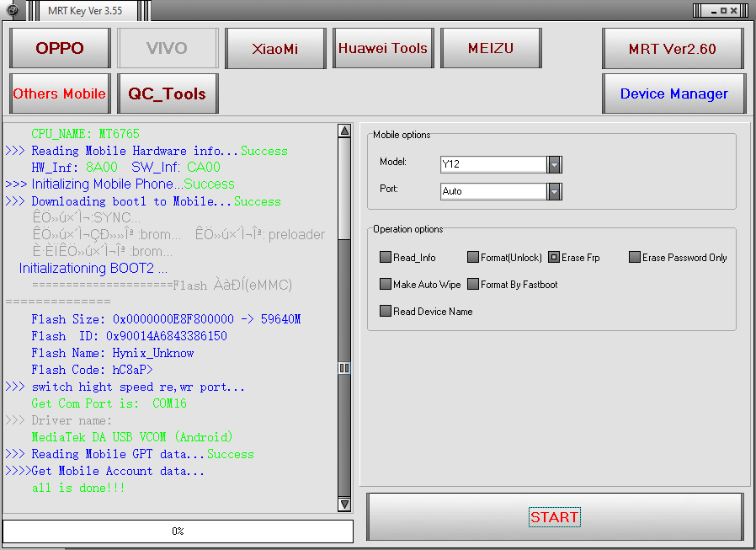Click the 'Flash ID' log line

click(129, 336)
